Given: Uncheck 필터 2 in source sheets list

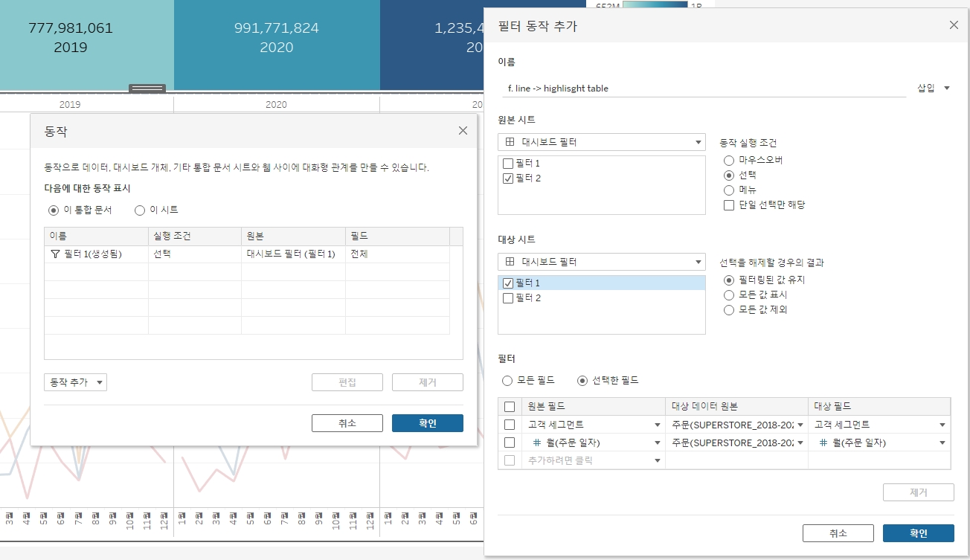Looking at the screenshot, I should [508, 178].
